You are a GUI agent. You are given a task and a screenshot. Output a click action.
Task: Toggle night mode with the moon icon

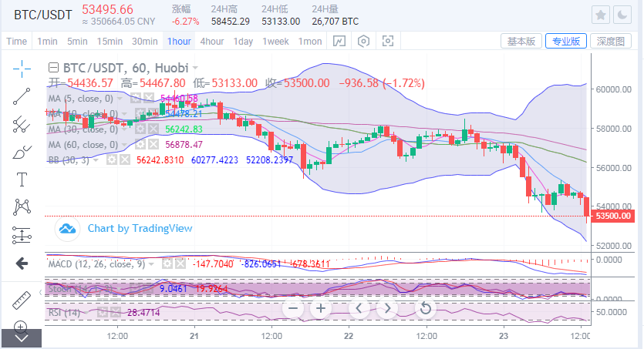(622, 15)
